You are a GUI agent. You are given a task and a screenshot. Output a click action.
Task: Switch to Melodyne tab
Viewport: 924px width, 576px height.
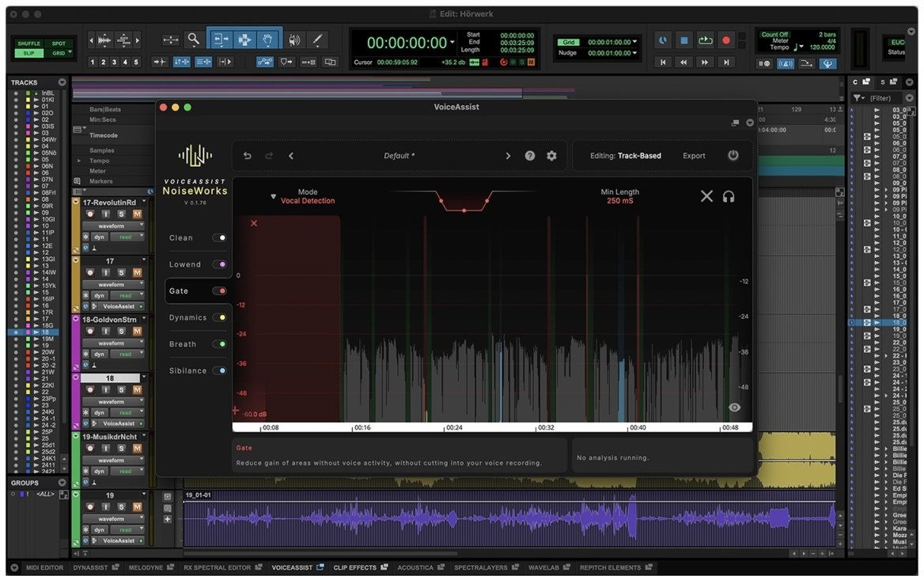pos(146,567)
